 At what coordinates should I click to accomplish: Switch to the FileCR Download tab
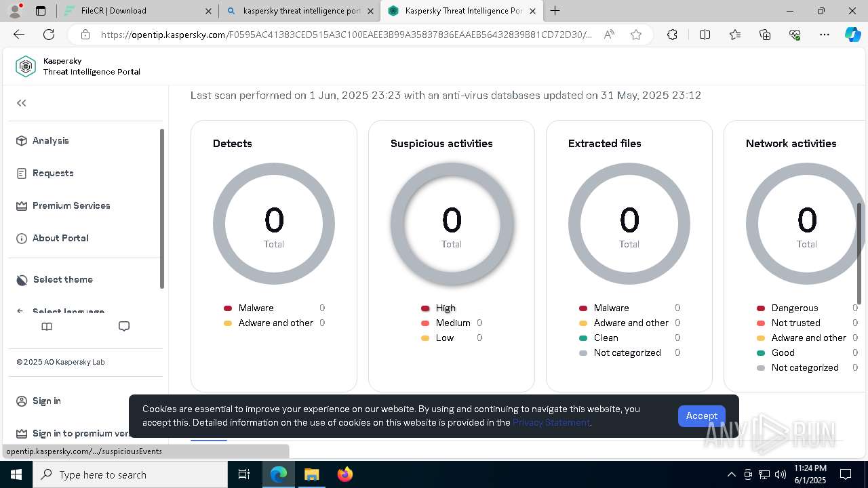(x=136, y=11)
